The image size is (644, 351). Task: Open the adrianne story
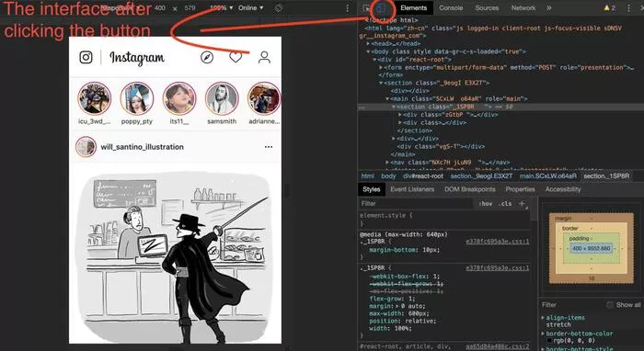coord(264,98)
